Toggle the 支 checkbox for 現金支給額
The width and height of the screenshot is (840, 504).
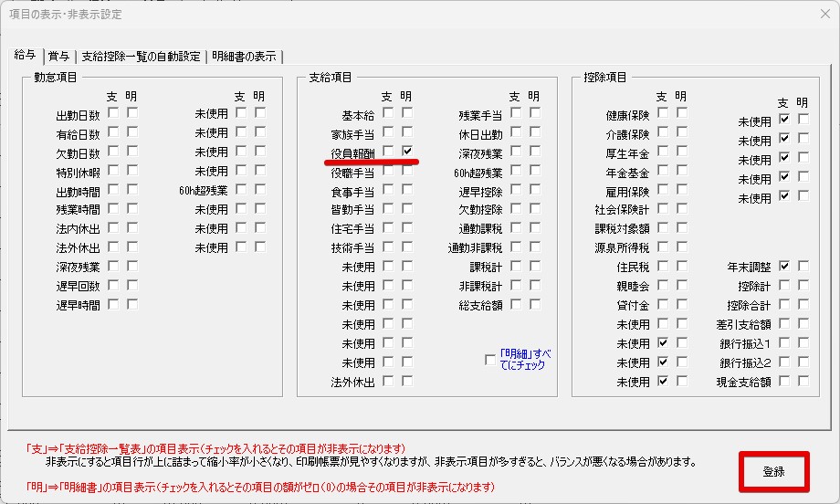point(783,381)
